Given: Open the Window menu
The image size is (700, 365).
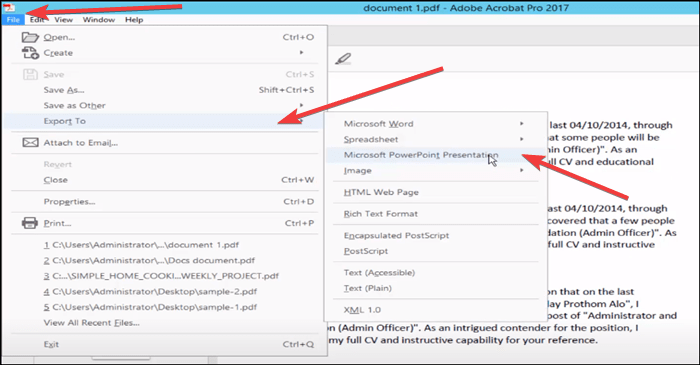Looking at the screenshot, I should coord(99,20).
